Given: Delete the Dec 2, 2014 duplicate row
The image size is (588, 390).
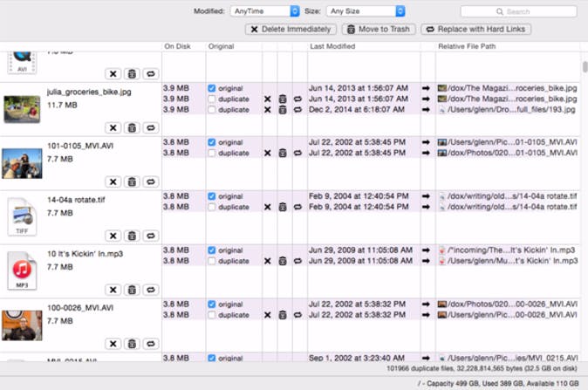Looking at the screenshot, I should click(267, 110).
